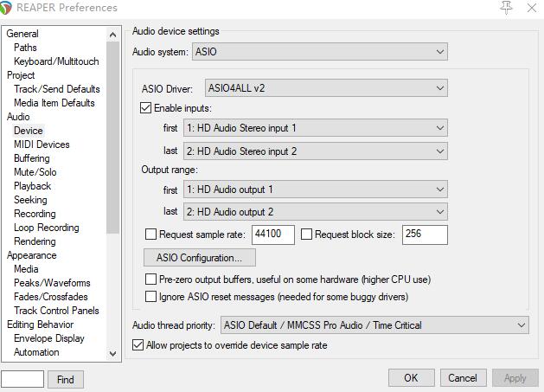Screen dimensions: 544x392
Task: Select MIDI Devices in the preferences tree
Action: pos(42,145)
